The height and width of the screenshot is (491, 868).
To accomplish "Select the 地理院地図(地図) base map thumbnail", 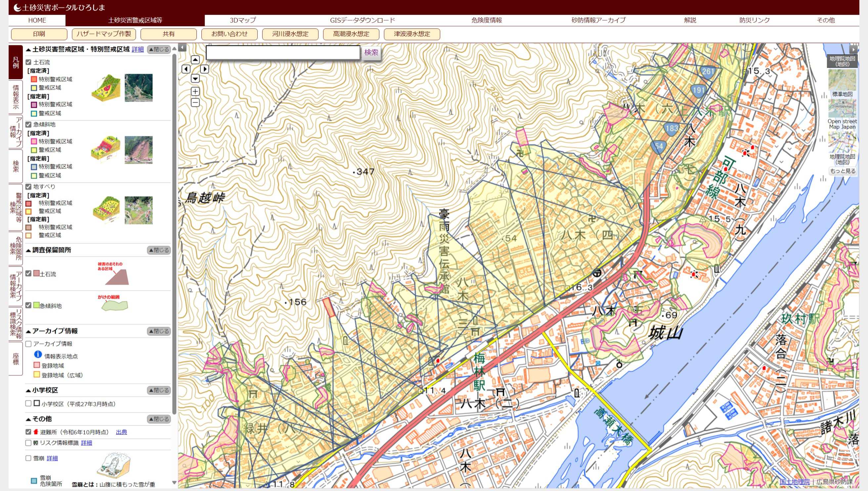I will click(842, 143).
